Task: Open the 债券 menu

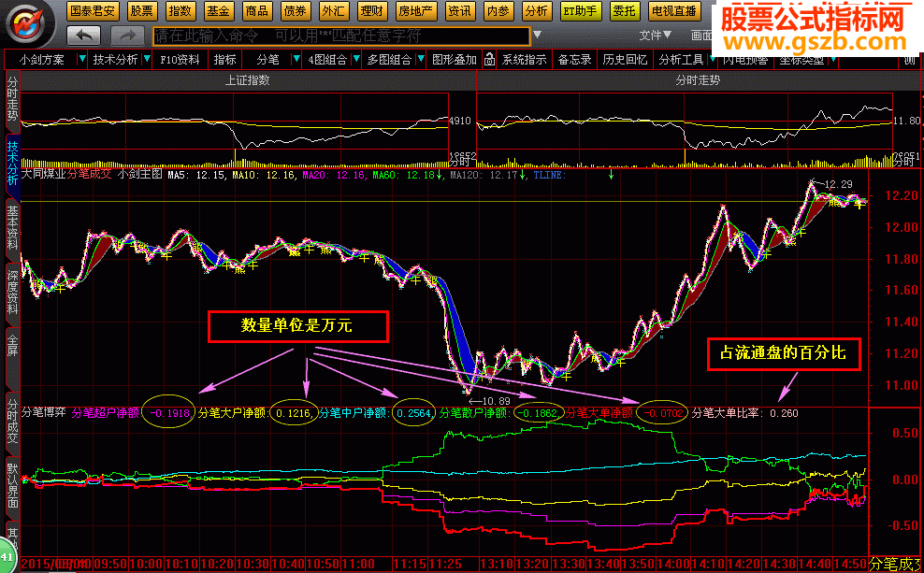Action: pos(296,10)
